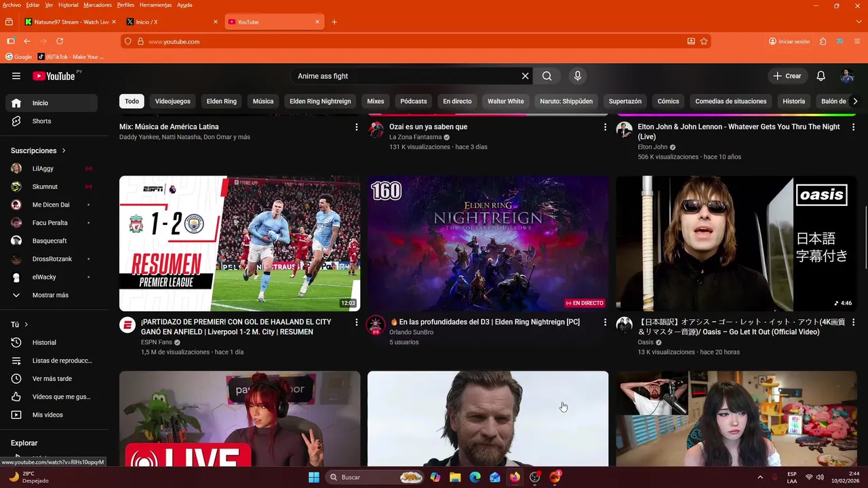The width and height of the screenshot is (868, 488).
Task: Open options for Elton John video
Action: [x=853, y=127]
